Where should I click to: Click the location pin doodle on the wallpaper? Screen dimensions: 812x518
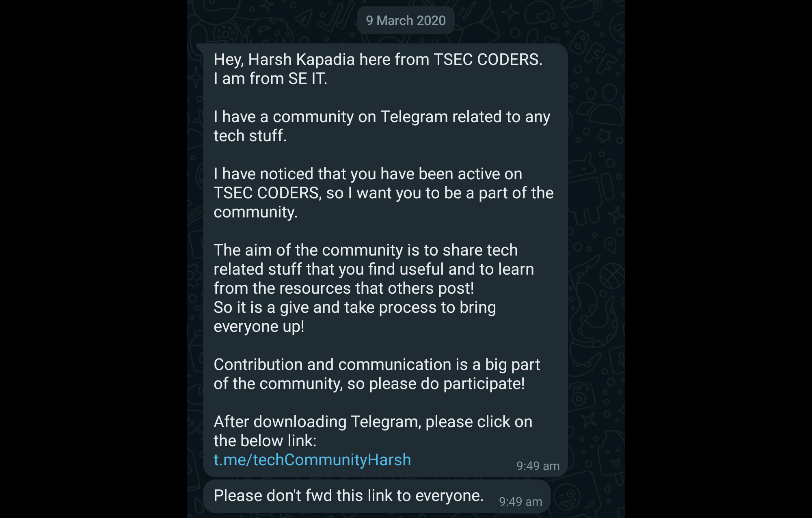tap(610, 245)
